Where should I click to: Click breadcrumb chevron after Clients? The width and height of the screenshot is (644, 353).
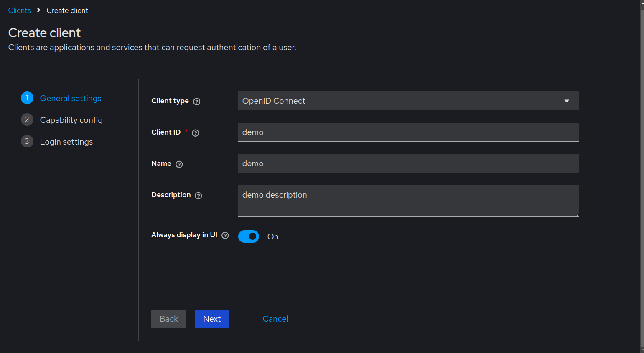click(x=39, y=10)
